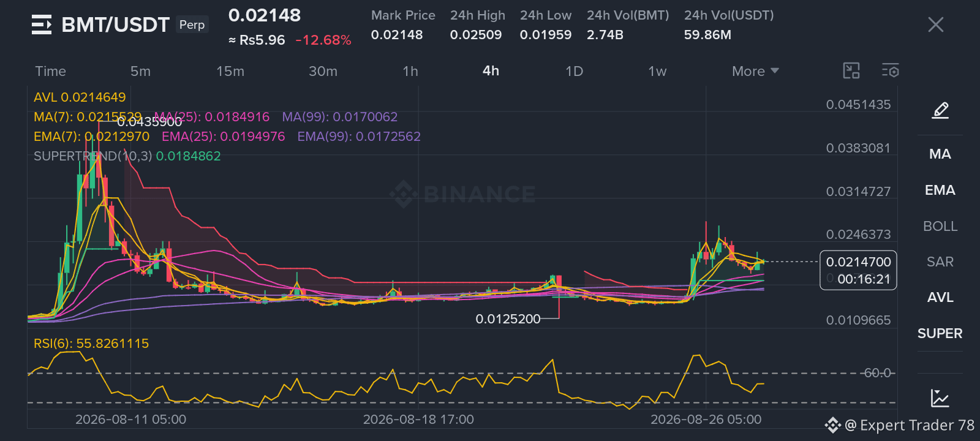Click the Rs5.96 converted price
The height and width of the screenshot is (441, 980).
point(257,40)
